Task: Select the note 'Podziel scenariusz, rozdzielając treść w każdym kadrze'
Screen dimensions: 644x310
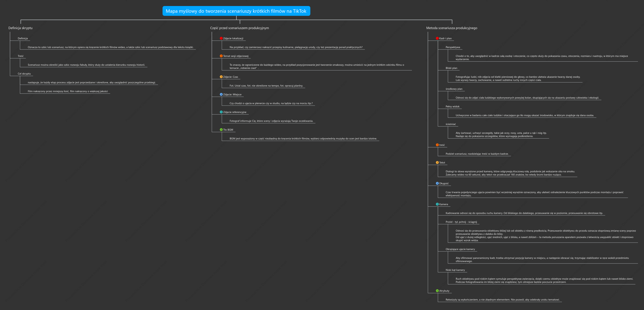Action: pos(477,154)
